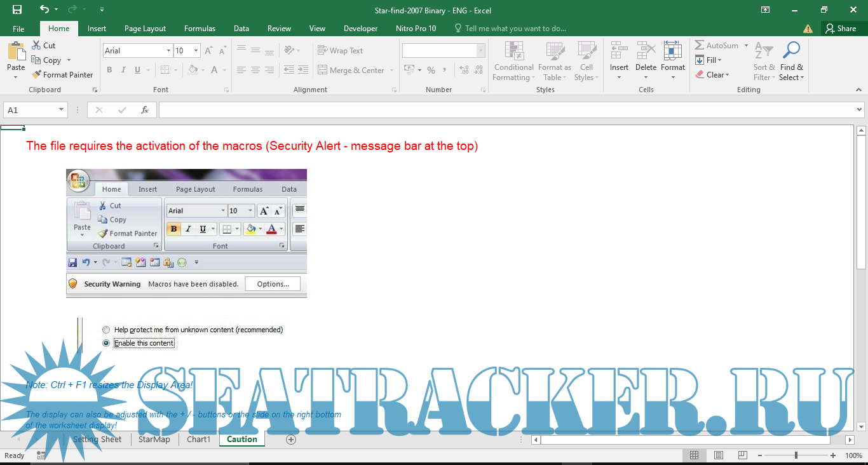Image resolution: width=868 pixels, height=465 pixels.
Task: Select the Format Painter tool
Action: click(x=62, y=74)
